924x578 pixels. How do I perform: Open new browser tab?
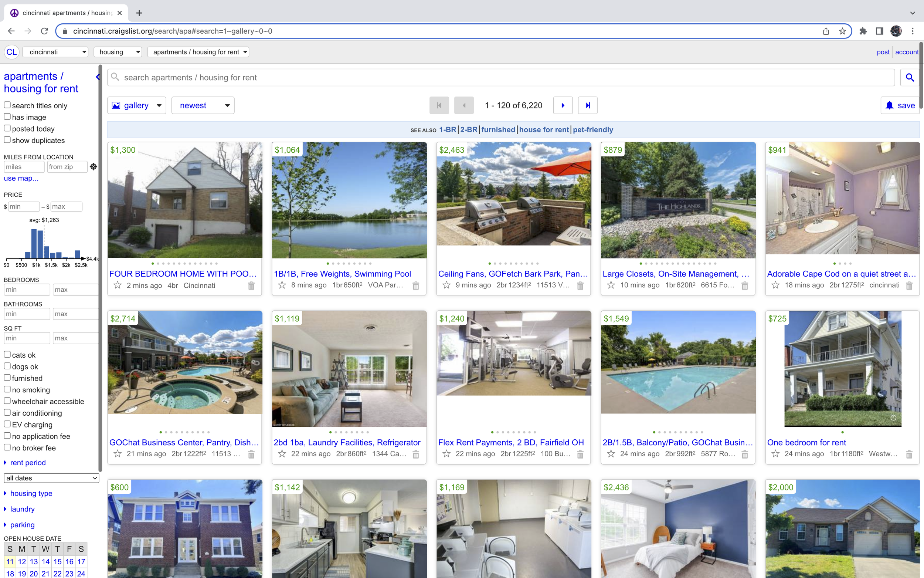[139, 13]
